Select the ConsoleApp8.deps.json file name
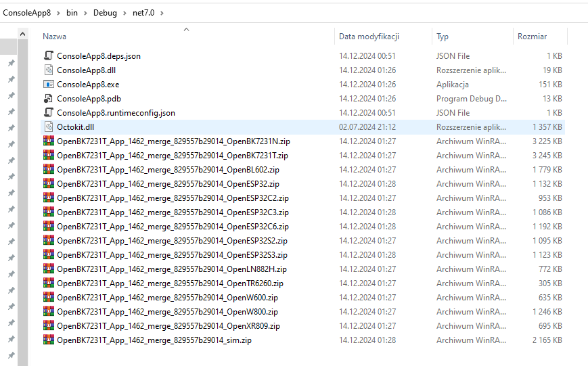 pos(99,56)
